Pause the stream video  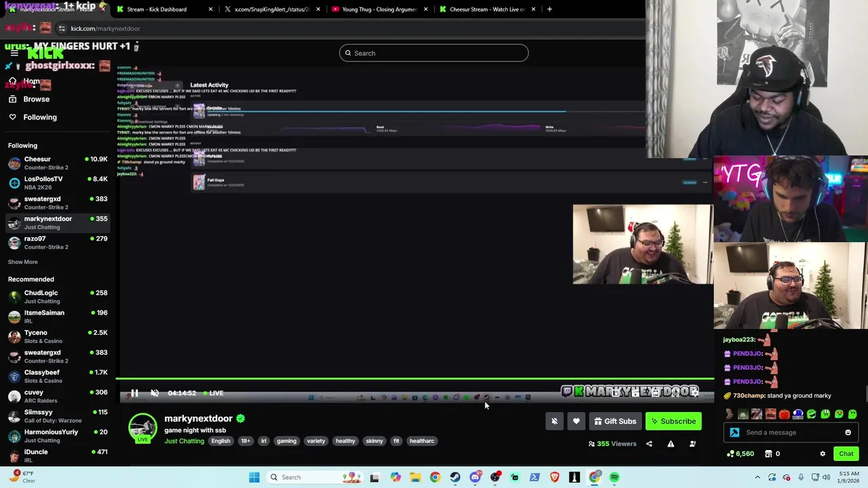click(134, 393)
